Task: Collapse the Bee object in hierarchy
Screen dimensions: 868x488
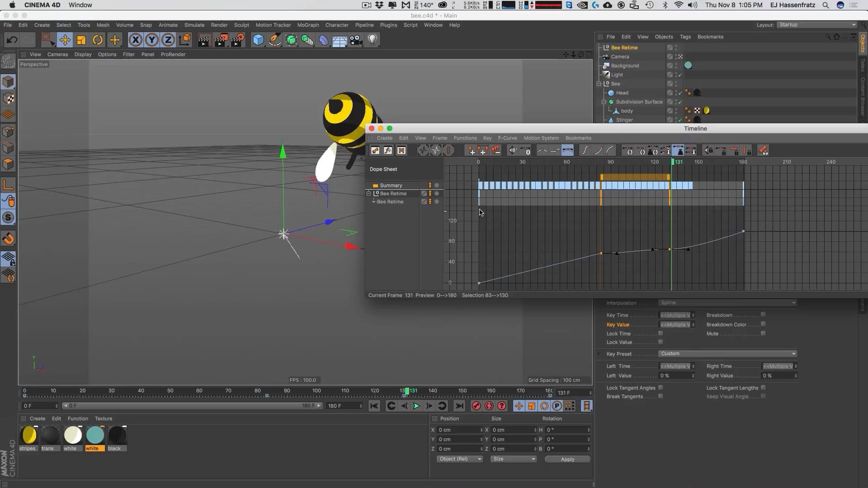Action: tap(599, 84)
